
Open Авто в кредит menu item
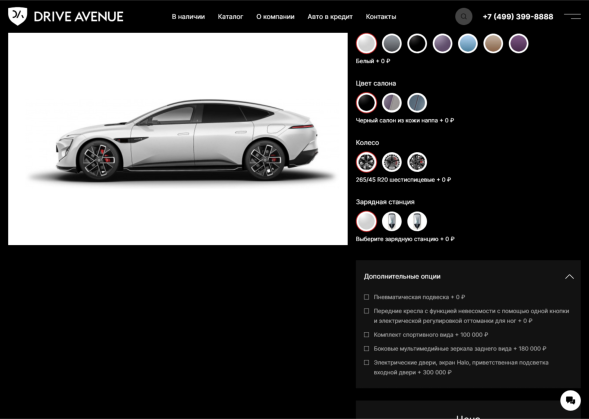click(x=330, y=17)
